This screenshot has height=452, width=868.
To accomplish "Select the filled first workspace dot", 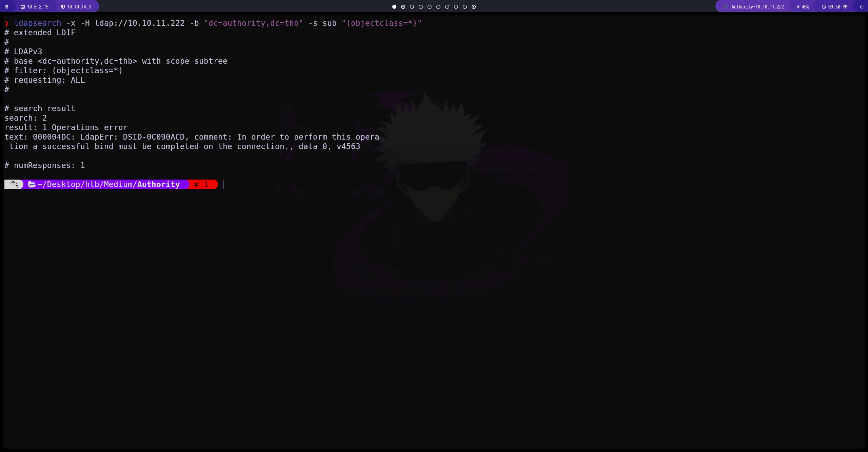I will tap(394, 7).
